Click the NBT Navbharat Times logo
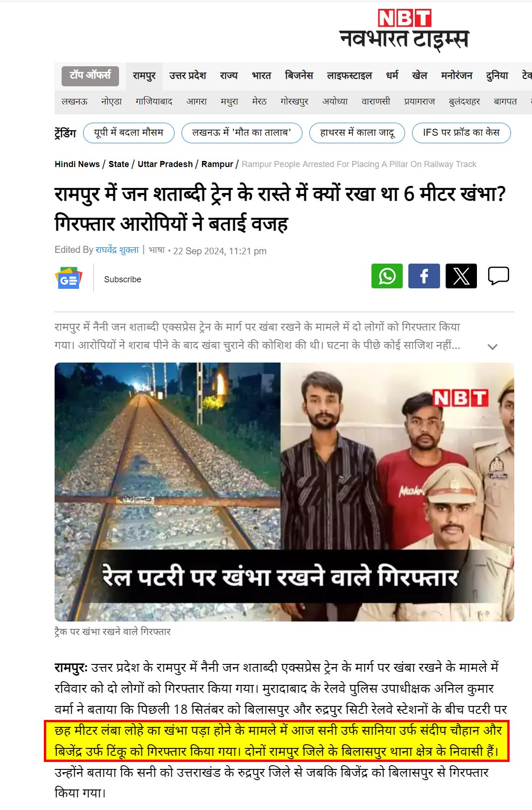The width and height of the screenshot is (532, 810). [404, 30]
